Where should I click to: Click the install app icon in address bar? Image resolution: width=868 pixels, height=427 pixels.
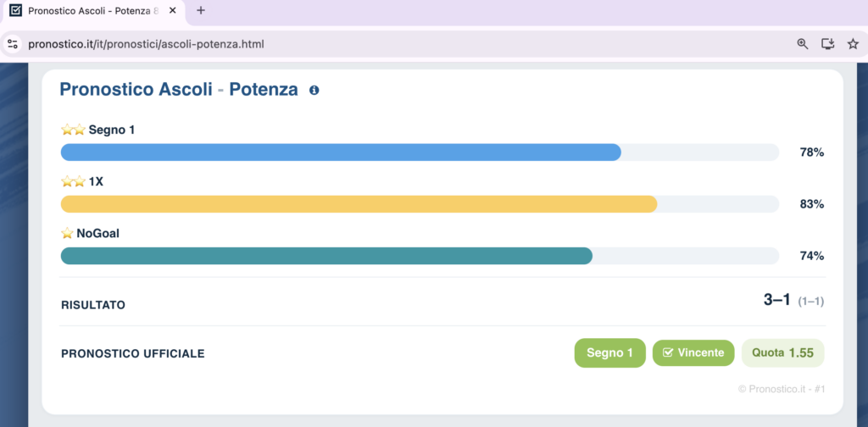tap(827, 44)
